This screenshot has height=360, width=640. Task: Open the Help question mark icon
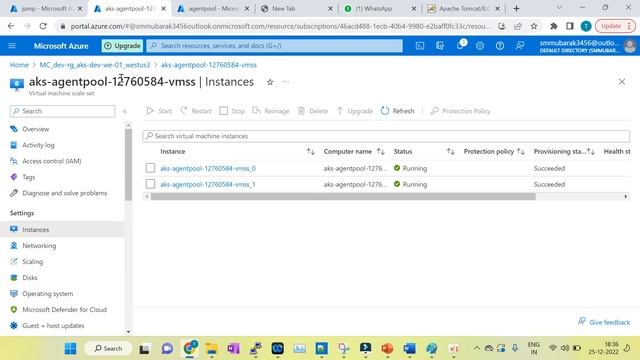500,46
